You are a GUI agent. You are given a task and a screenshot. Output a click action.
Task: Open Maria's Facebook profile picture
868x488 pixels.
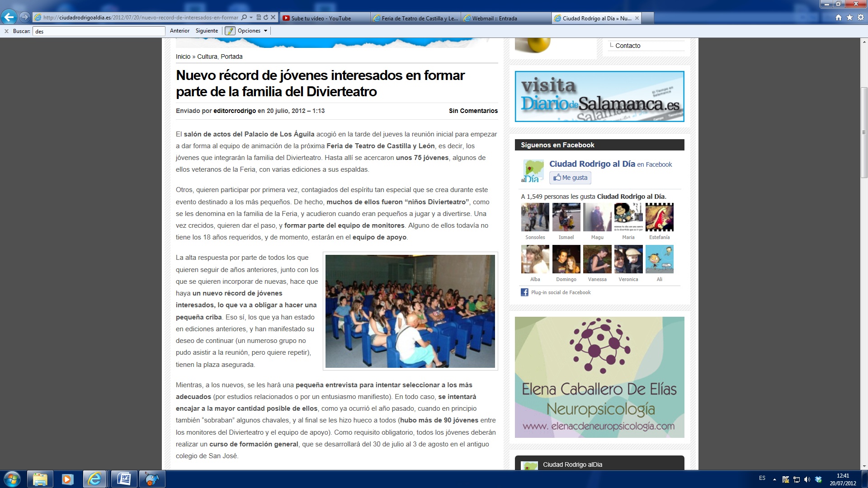(x=628, y=217)
